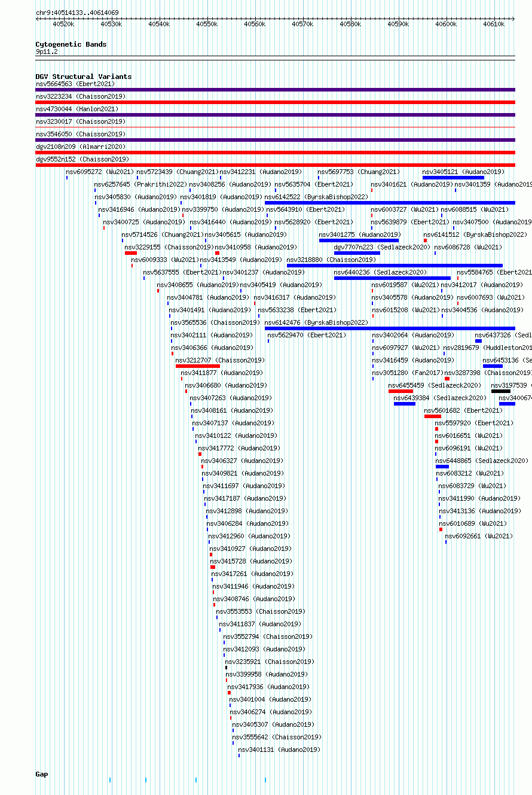Click the long blue bar of nsv6142522 (ByrskaBishop2022)
The image size is (532, 795).
pos(390,203)
